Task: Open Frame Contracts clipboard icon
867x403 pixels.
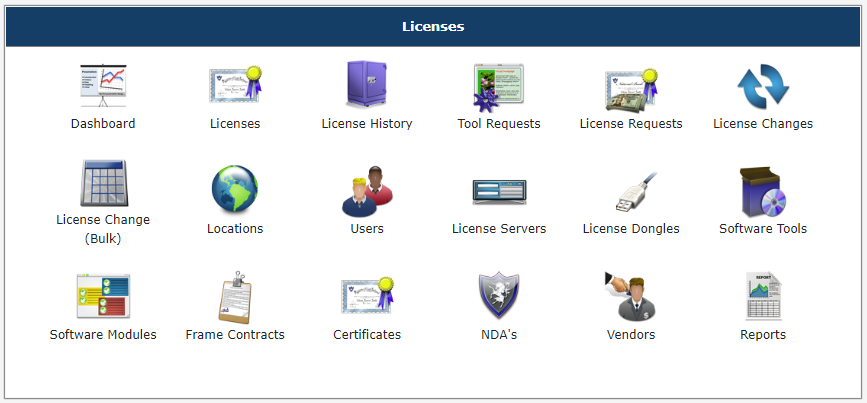Action: (x=235, y=297)
